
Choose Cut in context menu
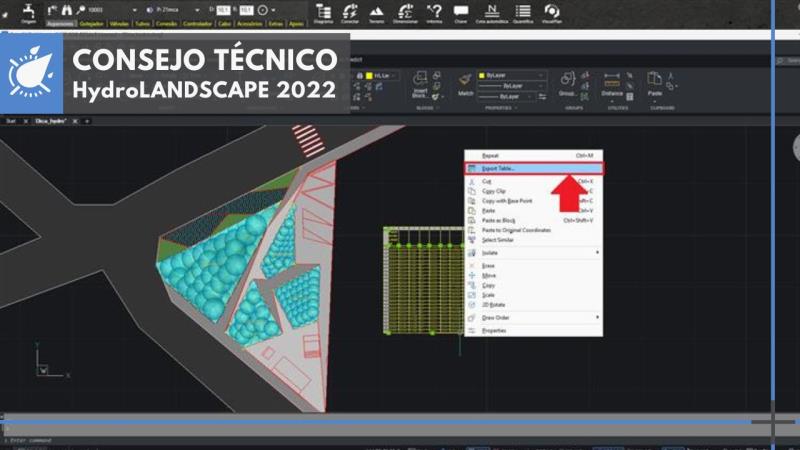coord(533,181)
